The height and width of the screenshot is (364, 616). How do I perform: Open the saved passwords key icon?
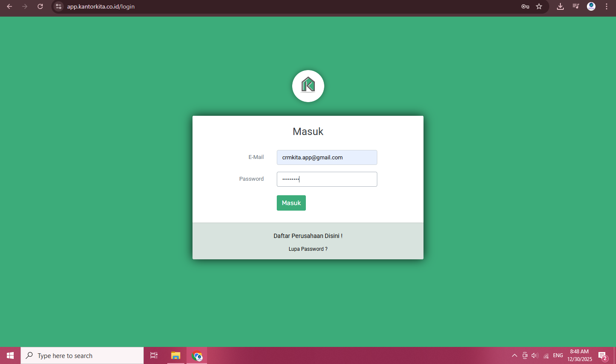click(x=525, y=6)
